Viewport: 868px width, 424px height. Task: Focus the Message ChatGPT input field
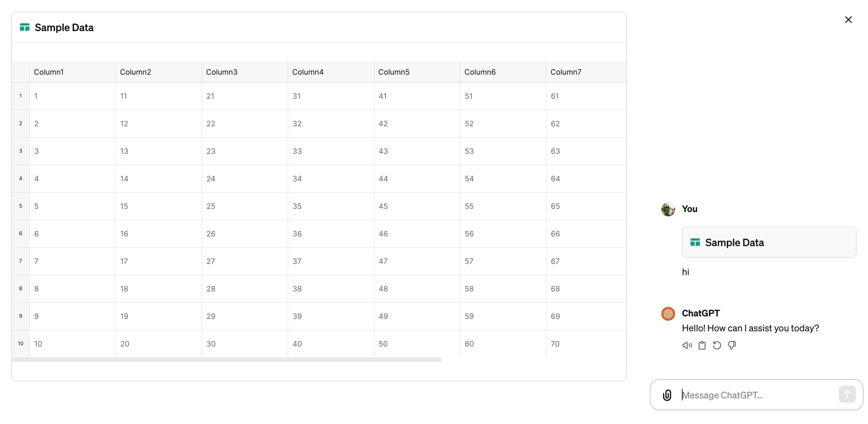click(x=757, y=395)
